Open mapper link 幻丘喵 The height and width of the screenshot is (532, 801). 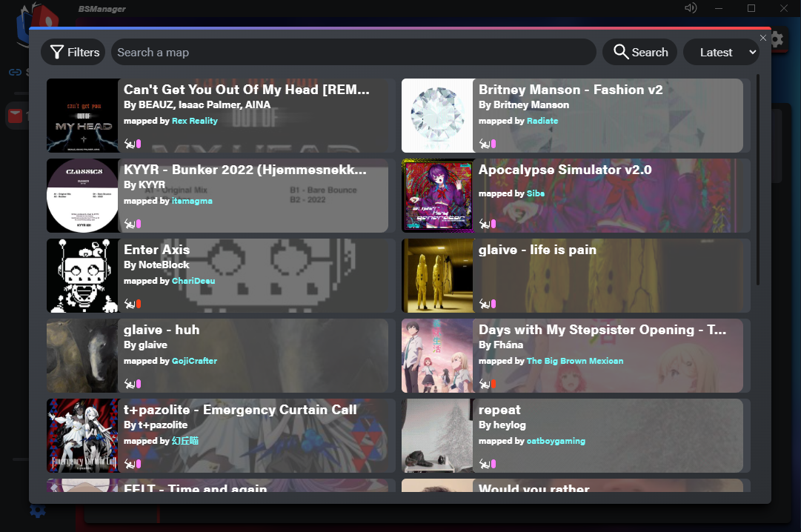coord(185,441)
